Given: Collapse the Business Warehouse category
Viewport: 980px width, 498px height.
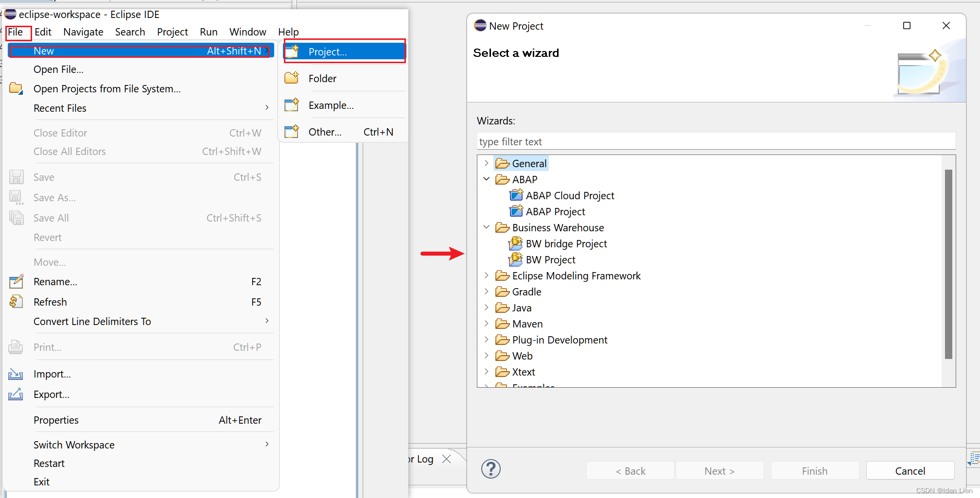Looking at the screenshot, I should 486,227.
